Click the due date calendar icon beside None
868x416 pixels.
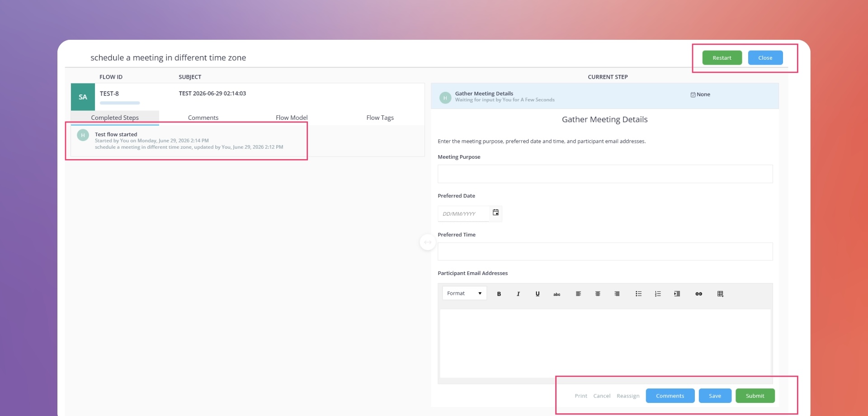[x=693, y=95]
